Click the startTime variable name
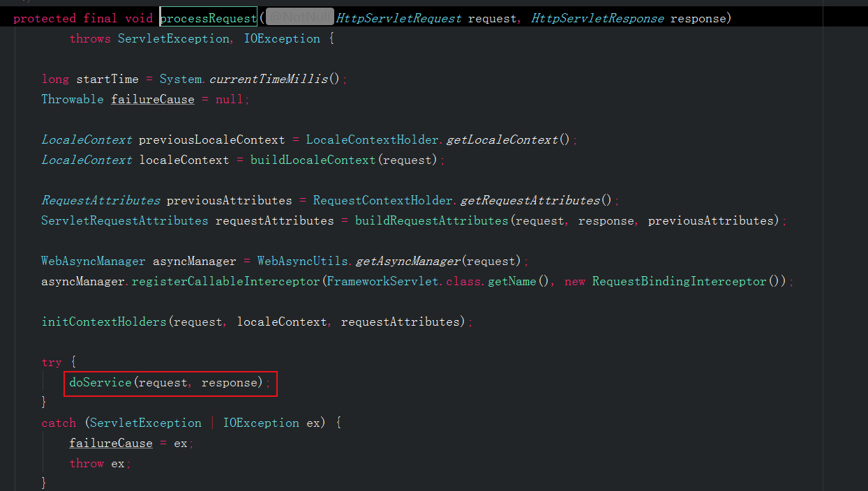This screenshot has height=491, width=868. point(107,79)
